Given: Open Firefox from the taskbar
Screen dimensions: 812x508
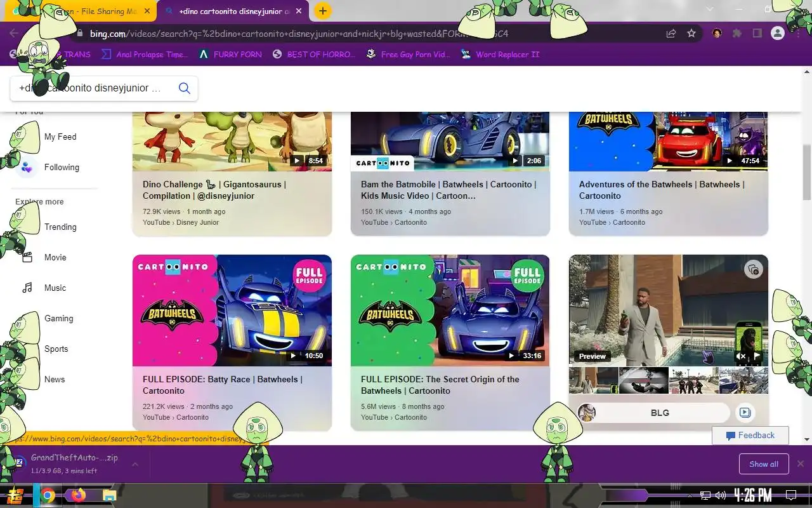Looking at the screenshot, I should point(78,495).
